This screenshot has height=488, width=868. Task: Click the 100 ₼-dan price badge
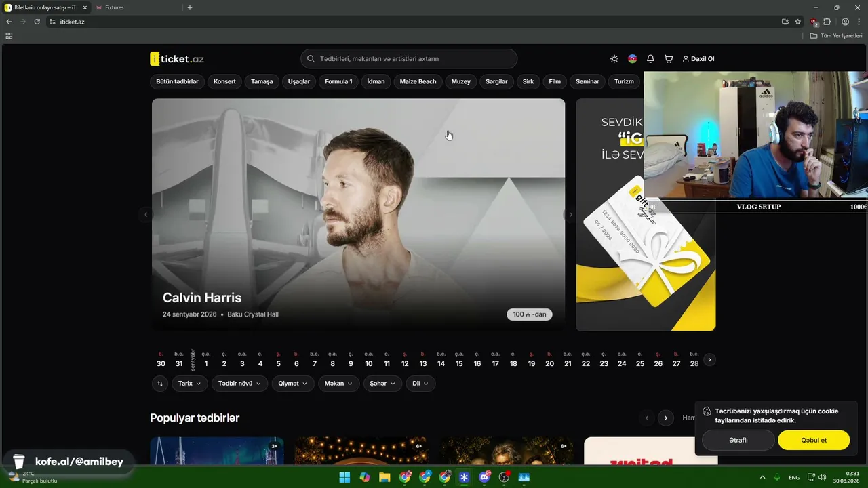point(530,314)
